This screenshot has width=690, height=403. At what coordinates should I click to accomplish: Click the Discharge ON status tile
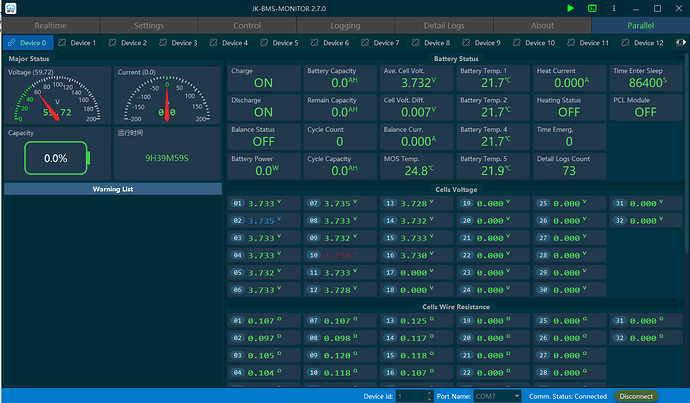click(x=264, y=107)
